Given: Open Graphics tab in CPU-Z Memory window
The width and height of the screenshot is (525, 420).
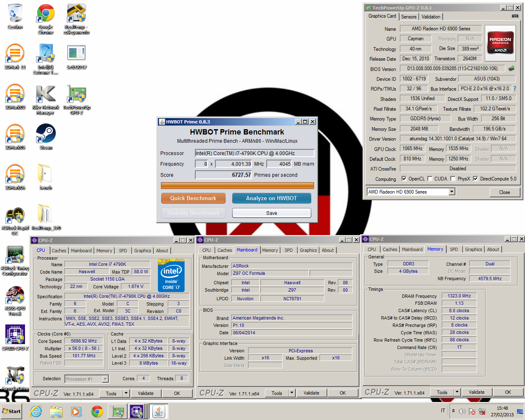Looking at the screenshot, I should [474, 249].
